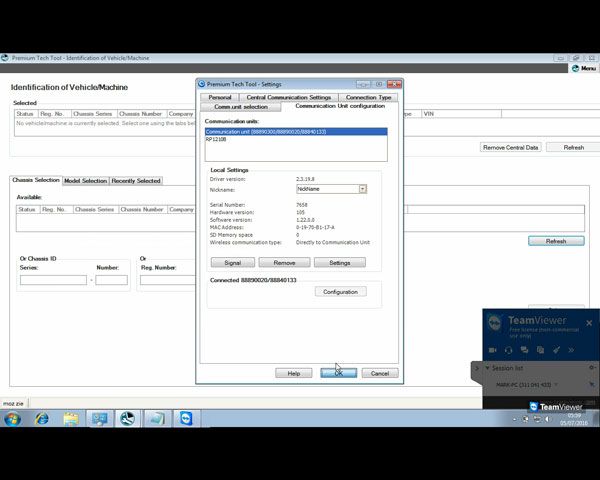This screenshot has width=600, height=480.
Task: Open the Windows Start menu
Action: pos(14,419)
